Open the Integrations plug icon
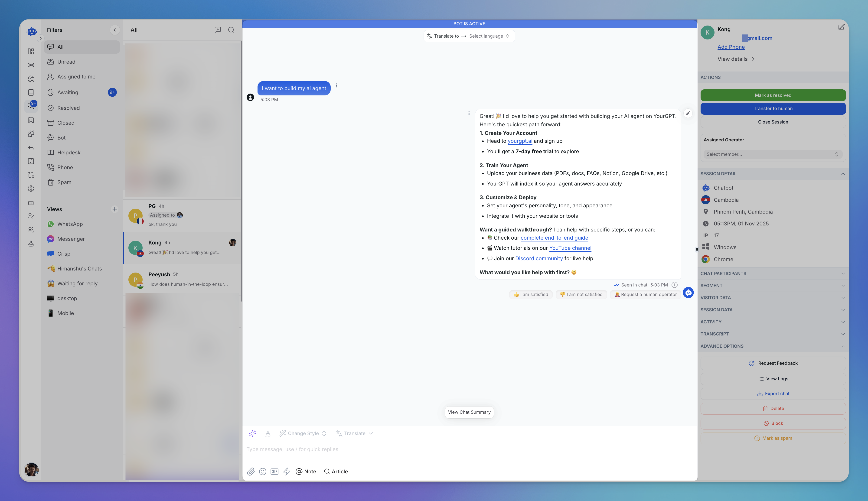The image size is (868, 501). pyautogui.click(x=31, y=175)
